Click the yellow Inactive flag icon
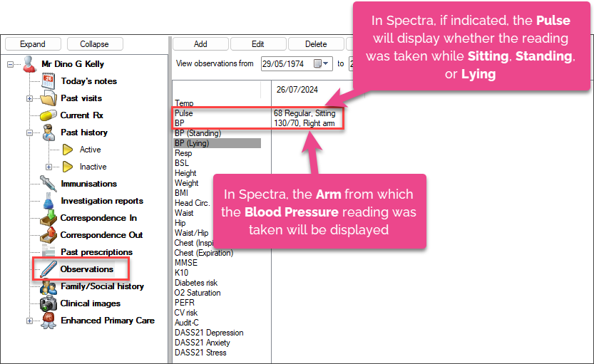Image resolution: width=594 pixels, height=364 pixels. pos(68,167)
